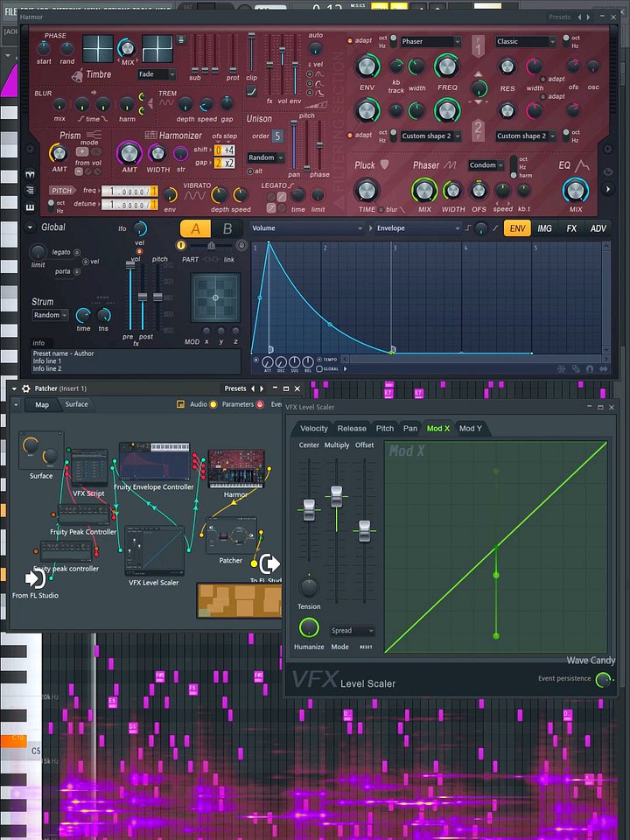Viewport: 630px width, 840px height.
Task: Click the To FL Studio output node icon
Action: (x=269, y=563)
